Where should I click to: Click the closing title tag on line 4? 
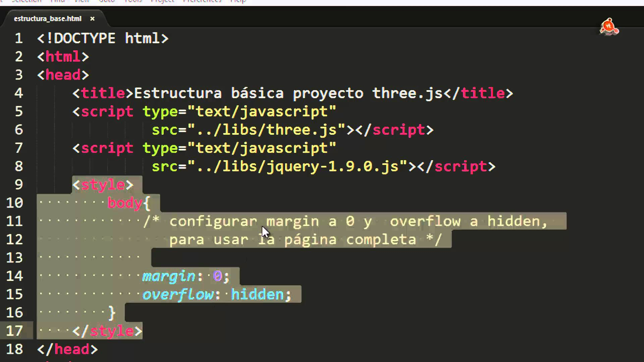(x=478, y=93)
